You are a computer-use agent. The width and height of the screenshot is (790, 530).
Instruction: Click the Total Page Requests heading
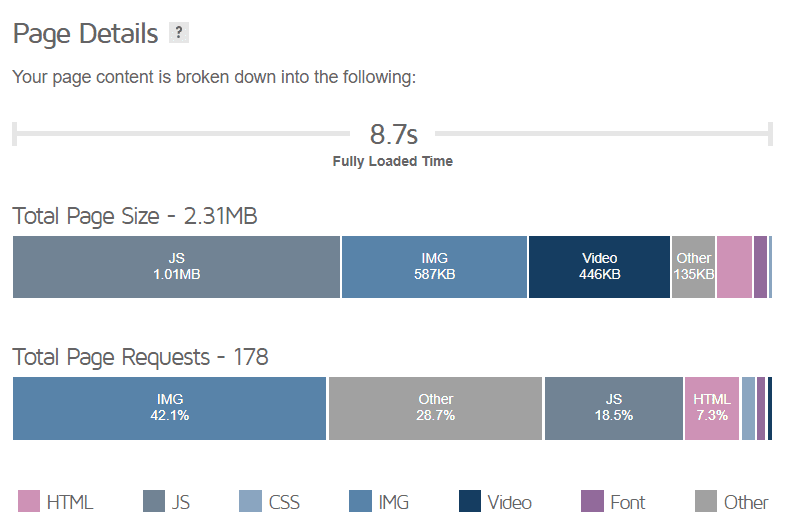(x=140, y=356)
